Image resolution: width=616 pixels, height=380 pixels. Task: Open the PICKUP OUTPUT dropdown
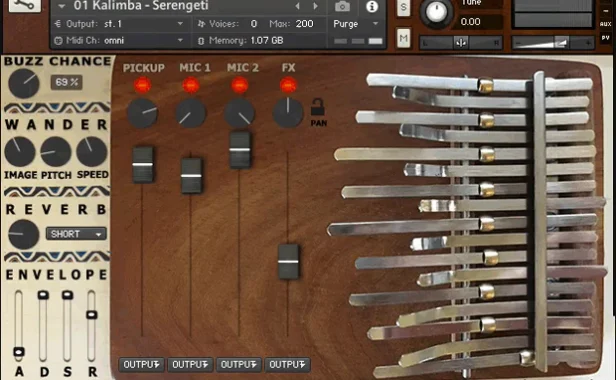click(141, 365)
